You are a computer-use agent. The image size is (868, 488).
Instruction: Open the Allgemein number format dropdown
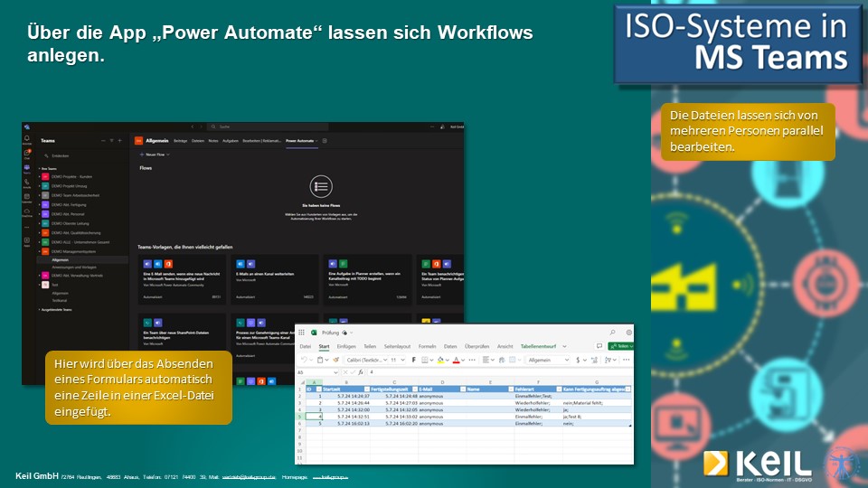(547, 360)
